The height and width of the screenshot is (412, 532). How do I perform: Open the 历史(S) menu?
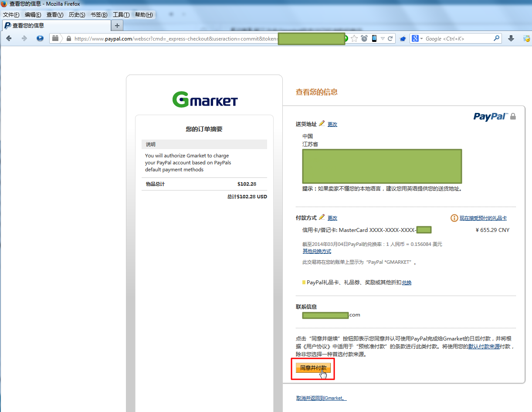77,15
